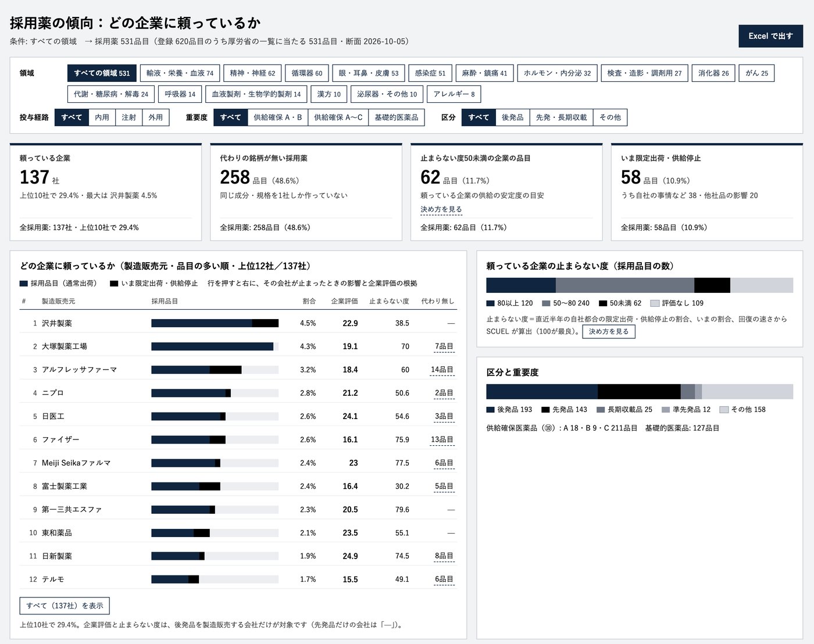Select the すべての領域 531 filter chip

[102, 73]
